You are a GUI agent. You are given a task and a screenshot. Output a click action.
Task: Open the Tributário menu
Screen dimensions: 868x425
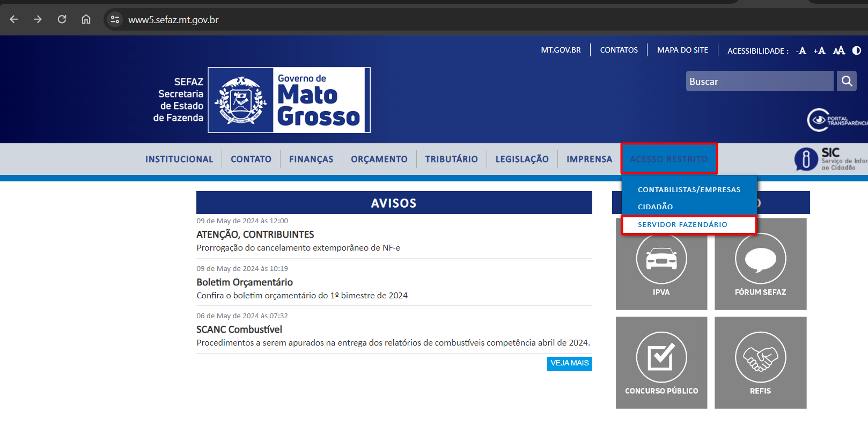451,159
